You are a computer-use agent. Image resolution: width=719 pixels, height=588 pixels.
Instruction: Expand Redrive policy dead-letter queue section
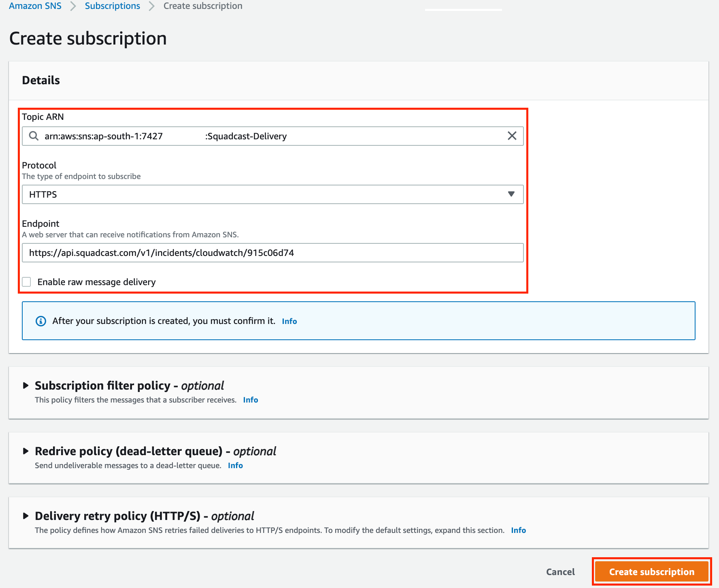[x=26, y=451]
